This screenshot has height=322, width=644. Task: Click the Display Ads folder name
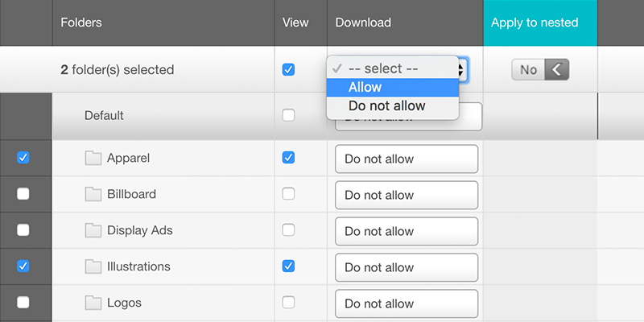point(139,230)
